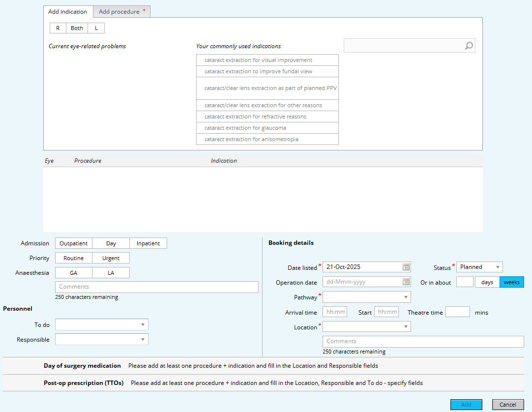This screenshot has height=412, width=532.
Task: Open the Location dropdown
Action: [366, 326]
